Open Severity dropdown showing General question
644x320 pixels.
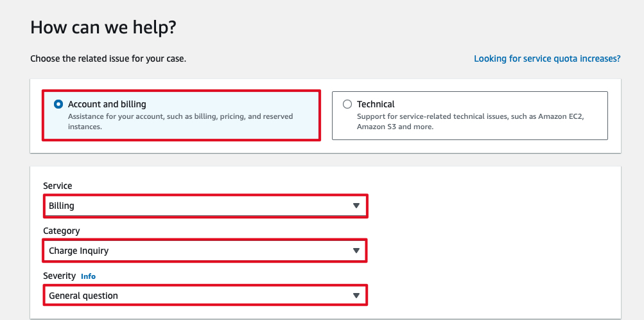click(205, 296)
